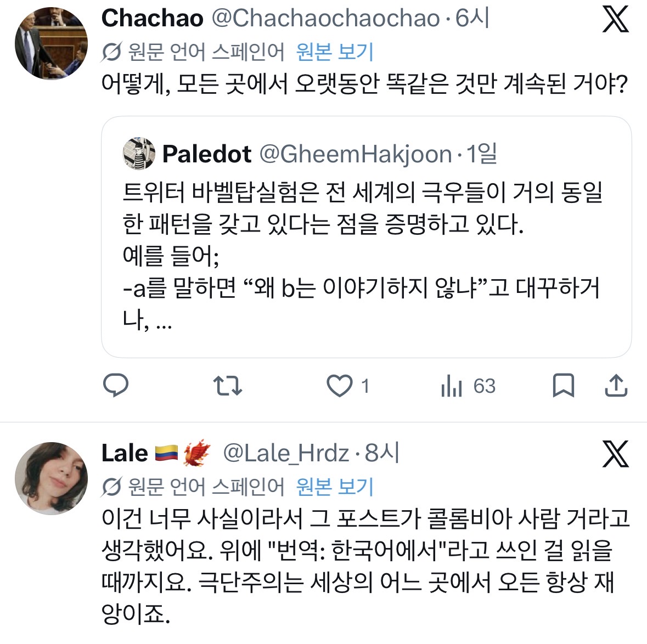Click translation icon beside Lale's 원문 언어 label
This screenshot has height=644, width=647.
111,487
